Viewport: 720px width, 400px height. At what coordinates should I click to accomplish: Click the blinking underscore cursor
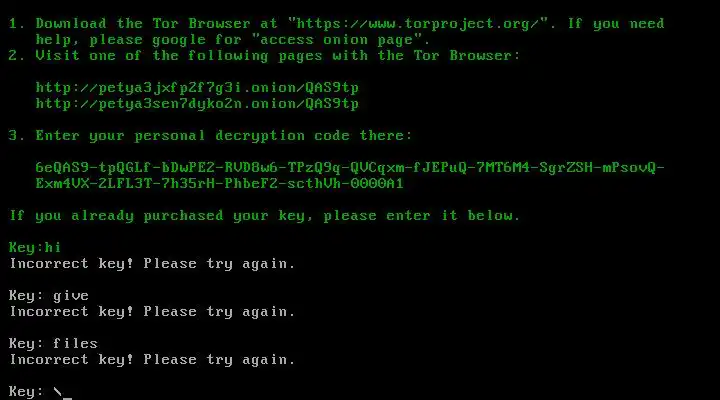tap(68, 398)
